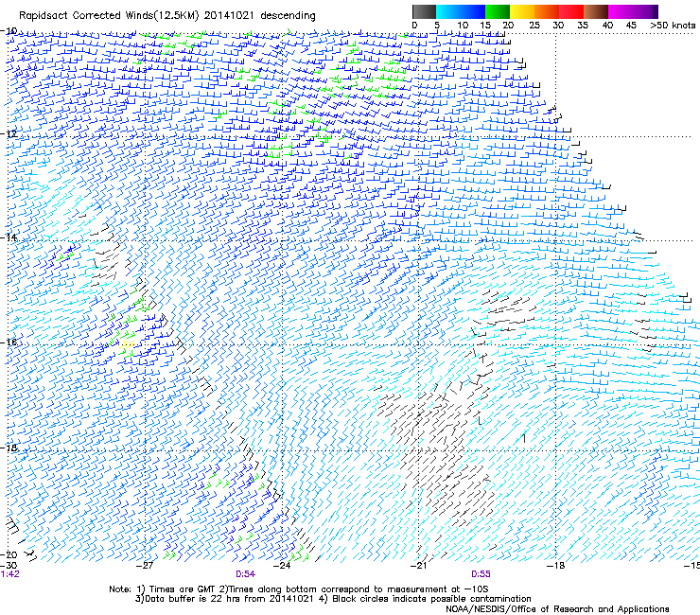This screenshot has height=615, width=700.
Task: Click the '-10' latitude label at top left
Action: click(9, 30)
